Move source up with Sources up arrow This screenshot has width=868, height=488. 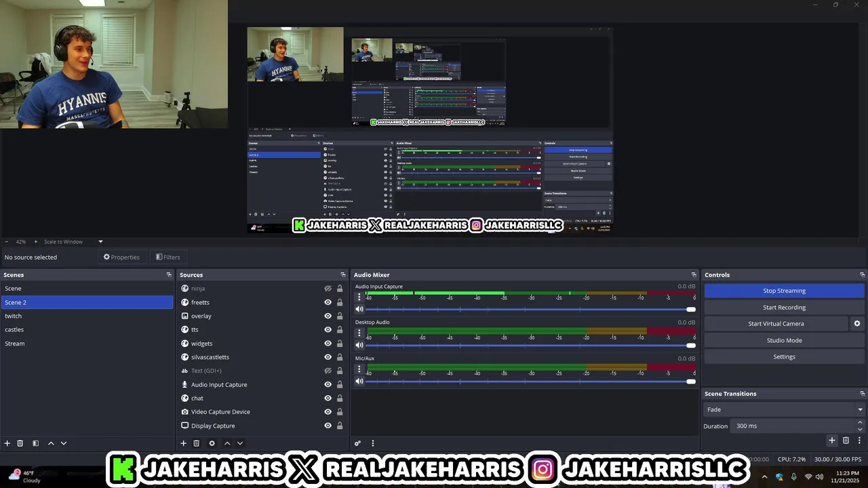click(227, 443)
